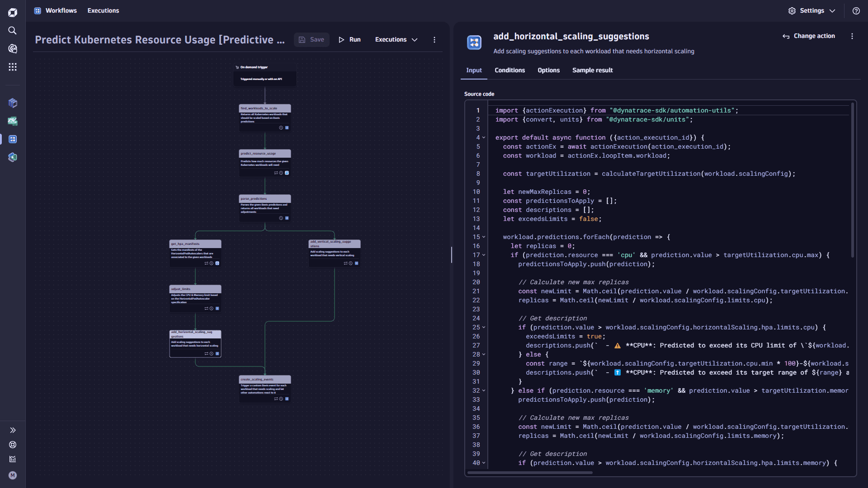Click the panel divider handle between canvas and editor
Viewport: 868px width, 488px height.
coord(451,255)
